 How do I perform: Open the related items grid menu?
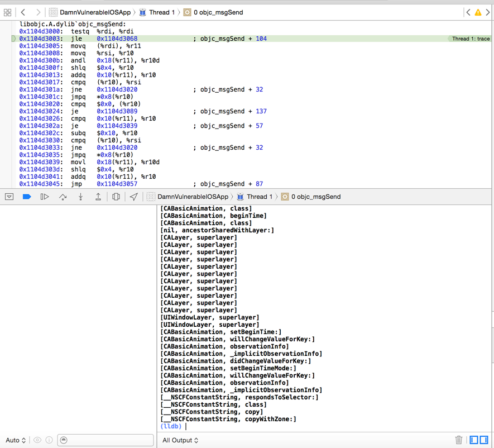coord(8,12)
